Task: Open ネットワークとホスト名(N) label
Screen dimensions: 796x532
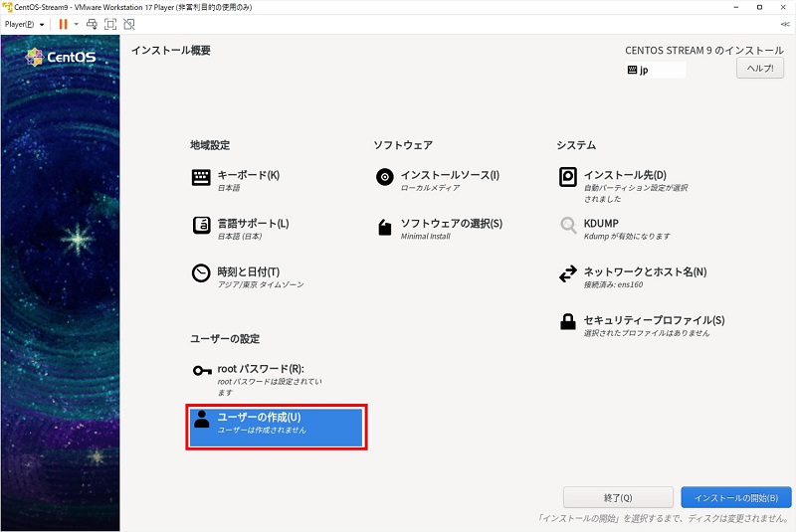Action: pos(645,271)
